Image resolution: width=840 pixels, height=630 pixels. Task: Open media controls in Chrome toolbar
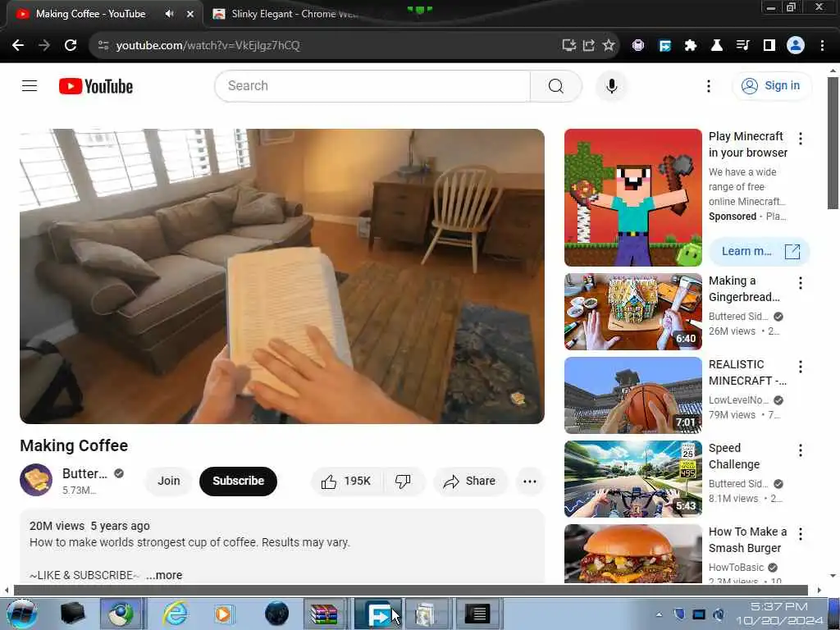pyautogui.click(x=742, y=46)
